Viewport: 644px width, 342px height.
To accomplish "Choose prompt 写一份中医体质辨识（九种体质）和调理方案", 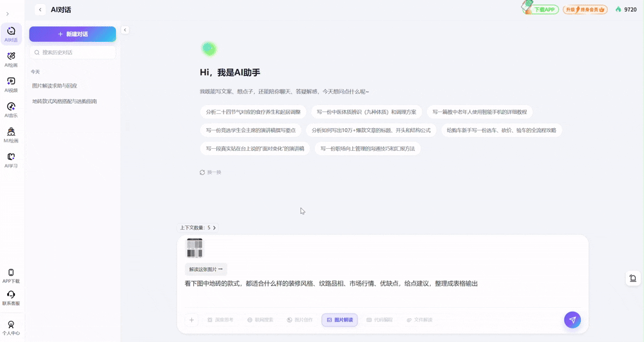I will (366, 112).
